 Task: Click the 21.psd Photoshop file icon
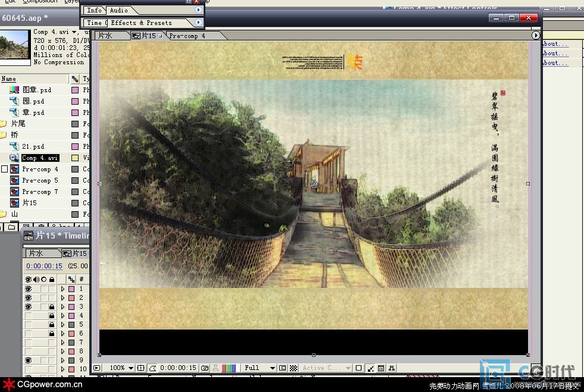click(14, 146)
